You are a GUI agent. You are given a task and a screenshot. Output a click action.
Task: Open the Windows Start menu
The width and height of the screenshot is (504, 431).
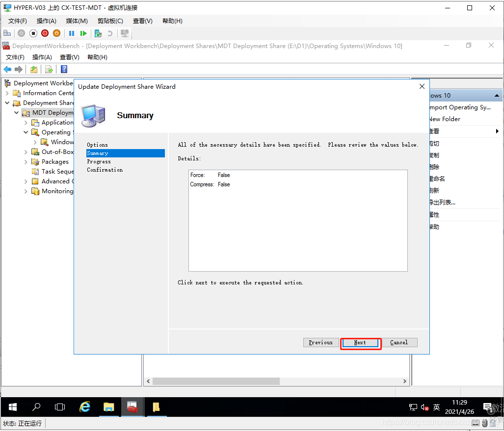pos(13,407)
